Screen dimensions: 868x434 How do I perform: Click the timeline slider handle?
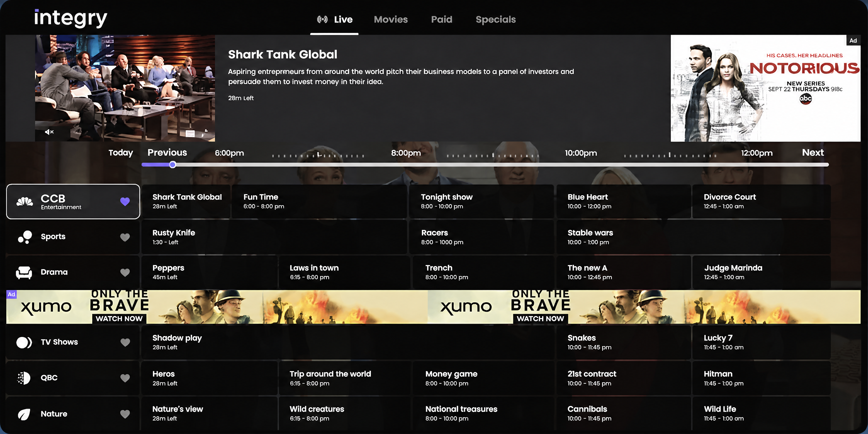point(172,165)
